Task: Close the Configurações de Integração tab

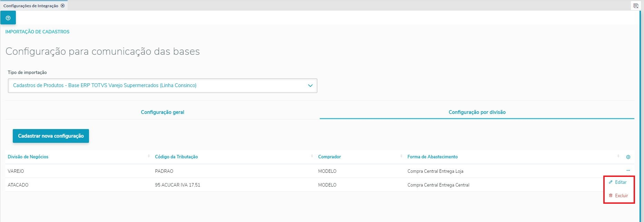Action: click(62, 6)
